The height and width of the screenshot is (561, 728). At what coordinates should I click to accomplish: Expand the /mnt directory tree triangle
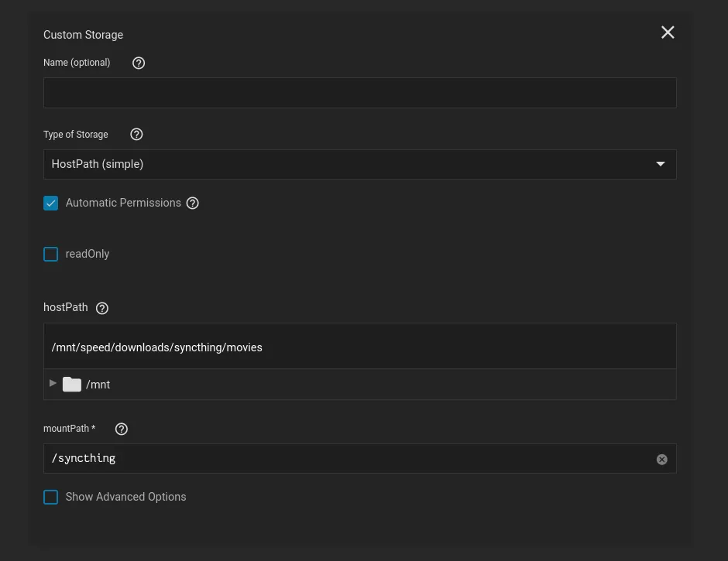(53, 384)
